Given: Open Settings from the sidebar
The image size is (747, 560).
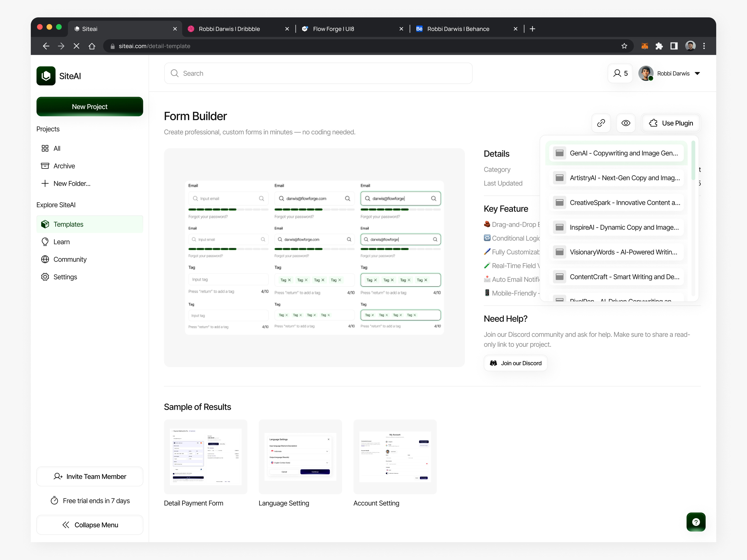Looking at the screenshot, I should [x=65, y=277].
